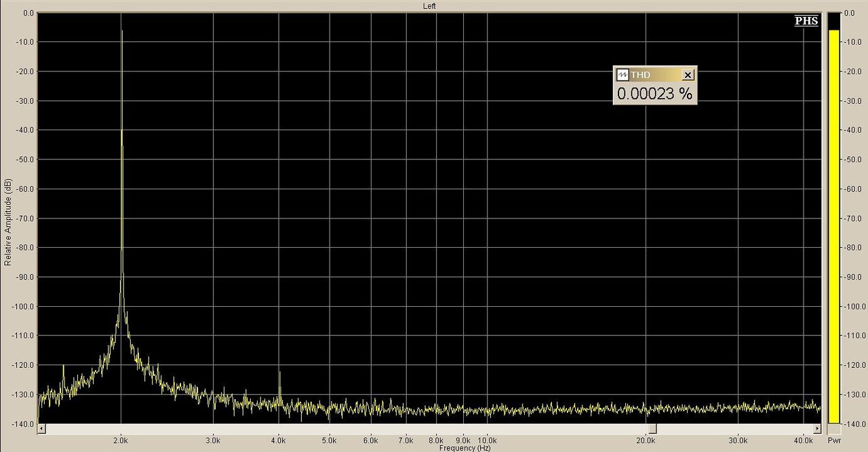Click the fundamental peak tip at 2.0k
This screenshot has height=452, width=868.
pyautogui.click(x=121, y=31)
